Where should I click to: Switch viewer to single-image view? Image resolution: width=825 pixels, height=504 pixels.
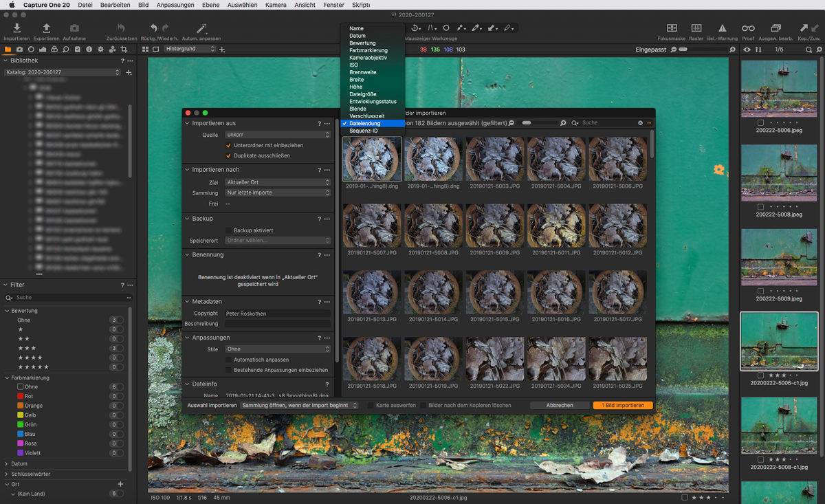coord(156,50)
